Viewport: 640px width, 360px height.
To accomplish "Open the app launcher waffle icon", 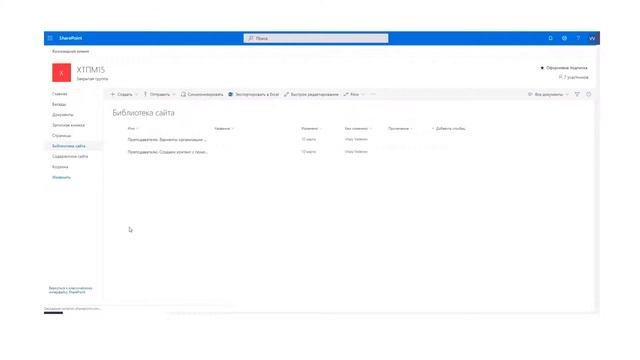I will 50,38.
